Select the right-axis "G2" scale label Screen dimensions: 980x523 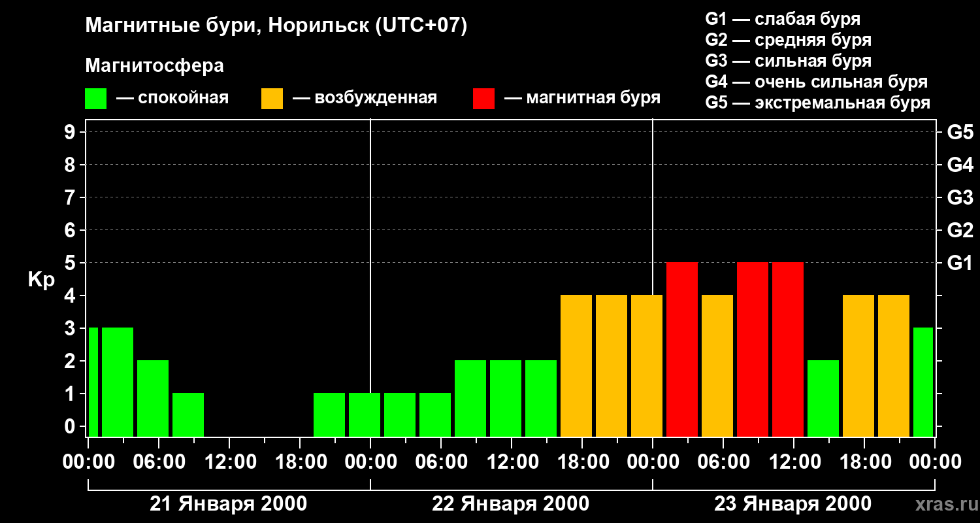(960, 230)
